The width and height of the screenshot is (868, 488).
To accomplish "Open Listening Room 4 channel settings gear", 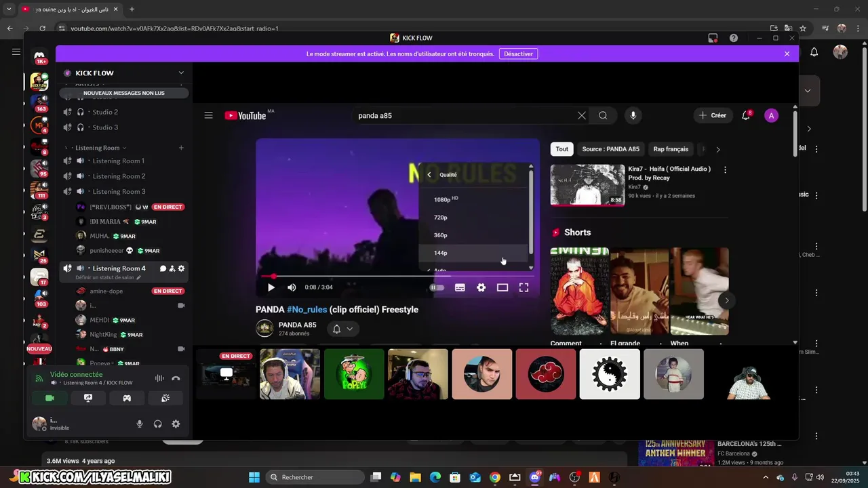I will click(181, 268).
